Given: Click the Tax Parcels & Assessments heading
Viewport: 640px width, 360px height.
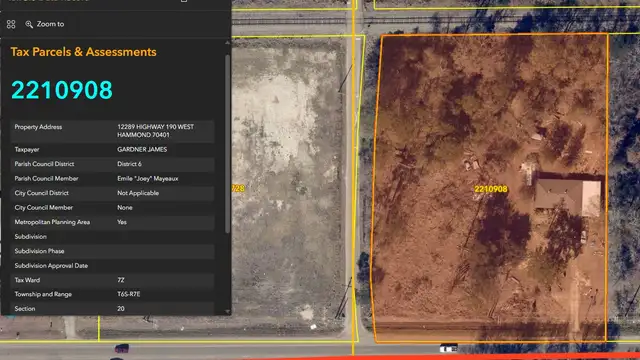Looking at the screenshot, I should pyautogui.click(x=84, y=52).
